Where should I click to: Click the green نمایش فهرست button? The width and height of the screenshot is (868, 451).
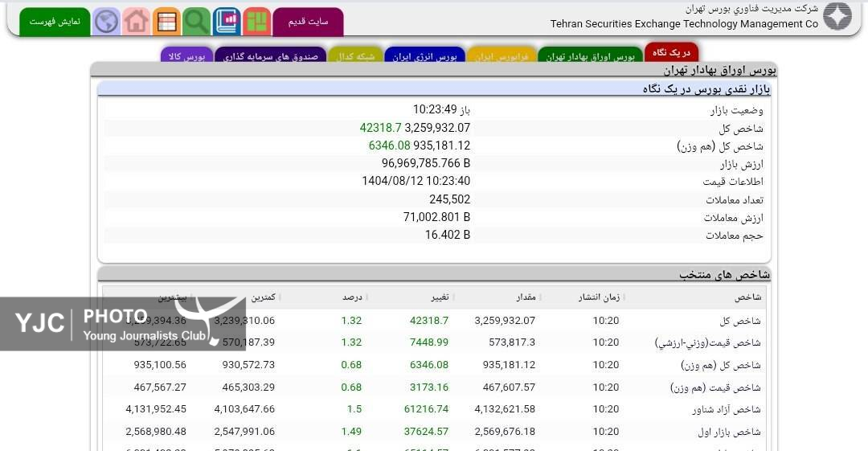point(55,22)
